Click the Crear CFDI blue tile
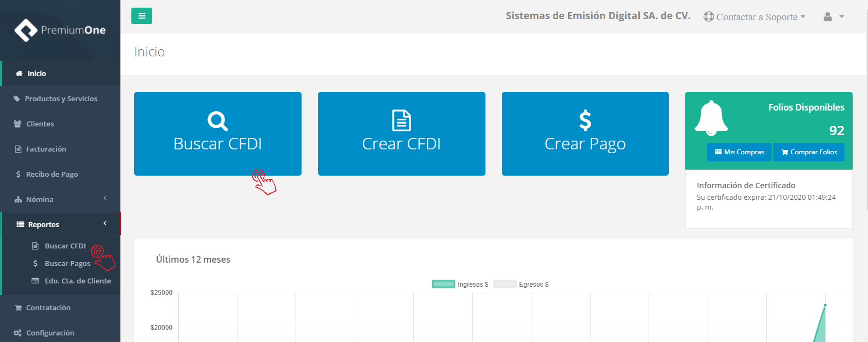The width and height of the screenshot is (868, 342). (x=402, y=134)
